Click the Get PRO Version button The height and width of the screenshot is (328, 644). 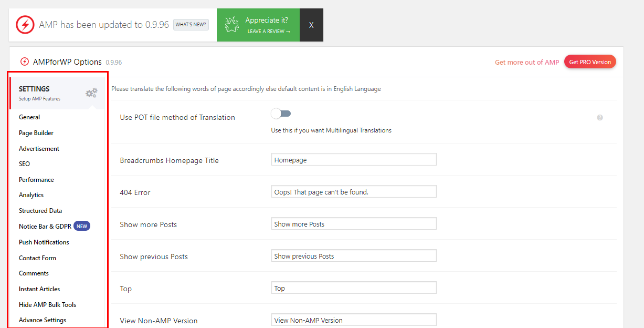[590, 62]
